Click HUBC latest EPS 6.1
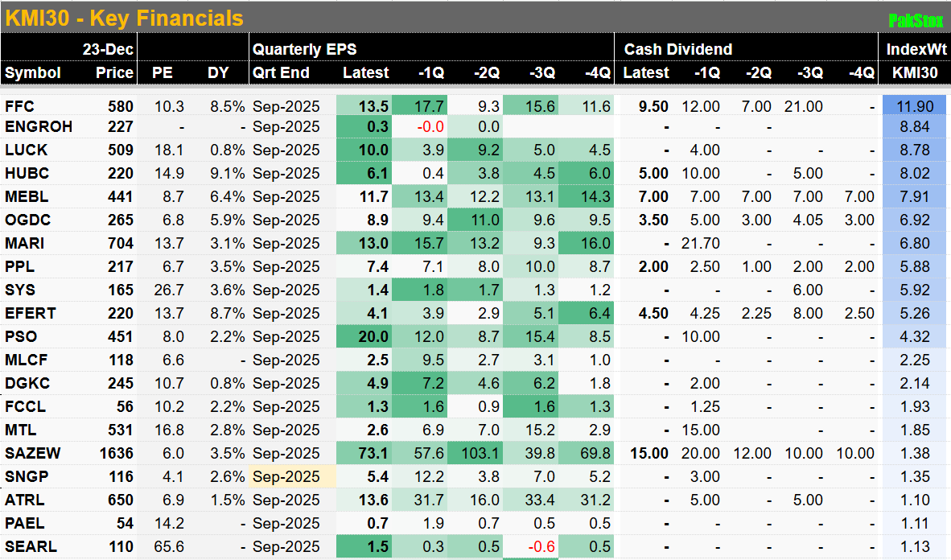 tap(364, 173)
